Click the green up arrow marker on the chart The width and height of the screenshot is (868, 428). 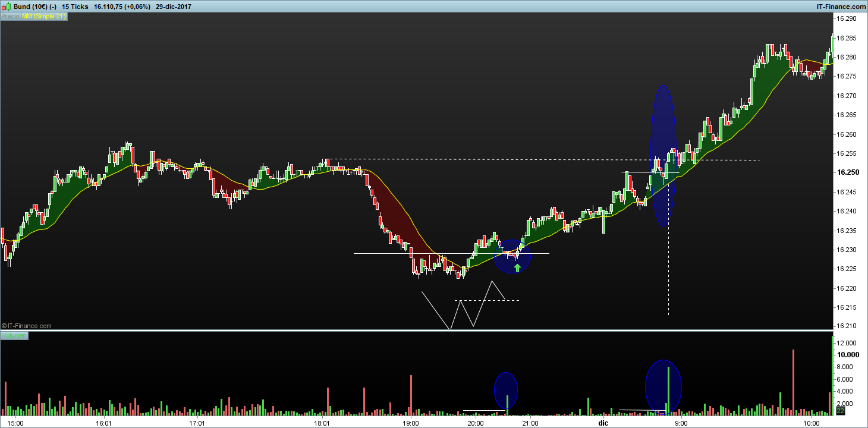coord(517,267)
